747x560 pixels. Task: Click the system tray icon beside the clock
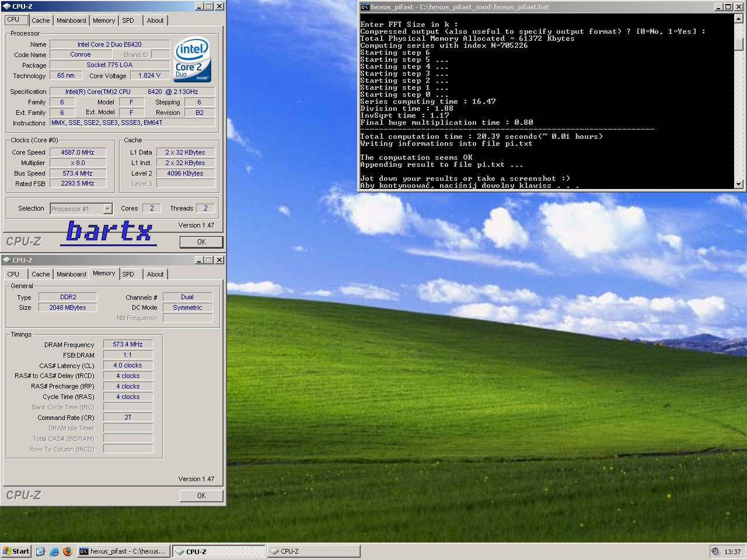[x=715, y=551]
